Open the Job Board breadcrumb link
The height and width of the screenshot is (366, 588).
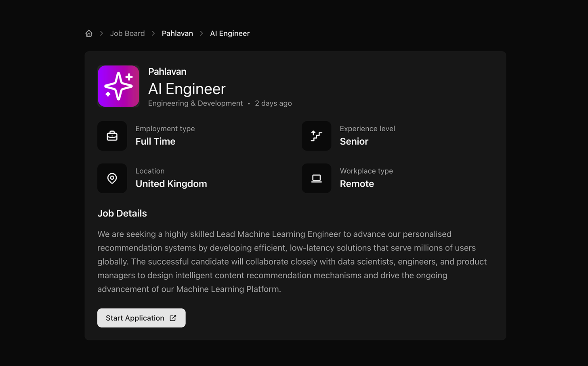(x=127, y=34)
